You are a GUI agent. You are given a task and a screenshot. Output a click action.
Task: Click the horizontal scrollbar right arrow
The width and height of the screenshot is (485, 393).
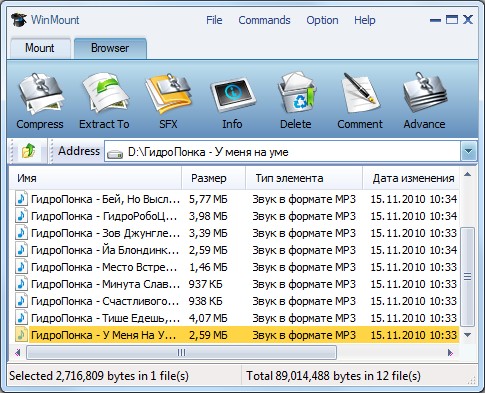point(450,352)
